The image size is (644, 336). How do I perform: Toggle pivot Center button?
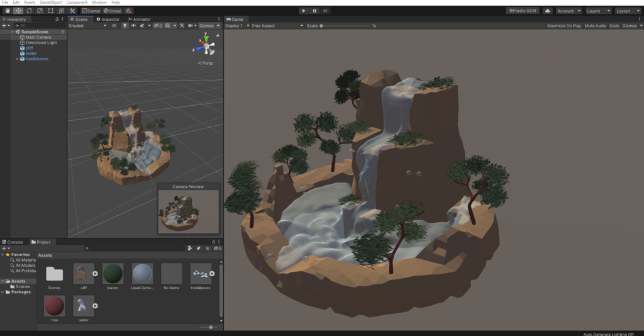click(x=91, y=11)
